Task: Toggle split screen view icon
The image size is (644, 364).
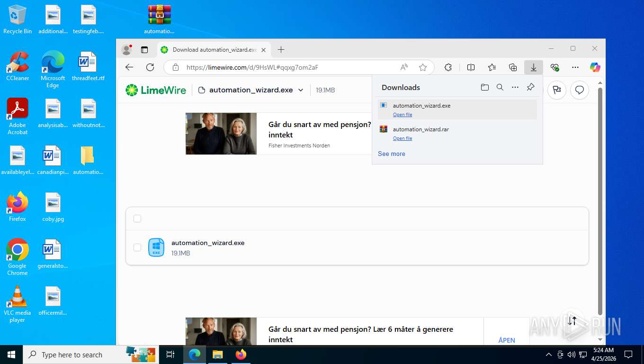Action: click(471, 67)
